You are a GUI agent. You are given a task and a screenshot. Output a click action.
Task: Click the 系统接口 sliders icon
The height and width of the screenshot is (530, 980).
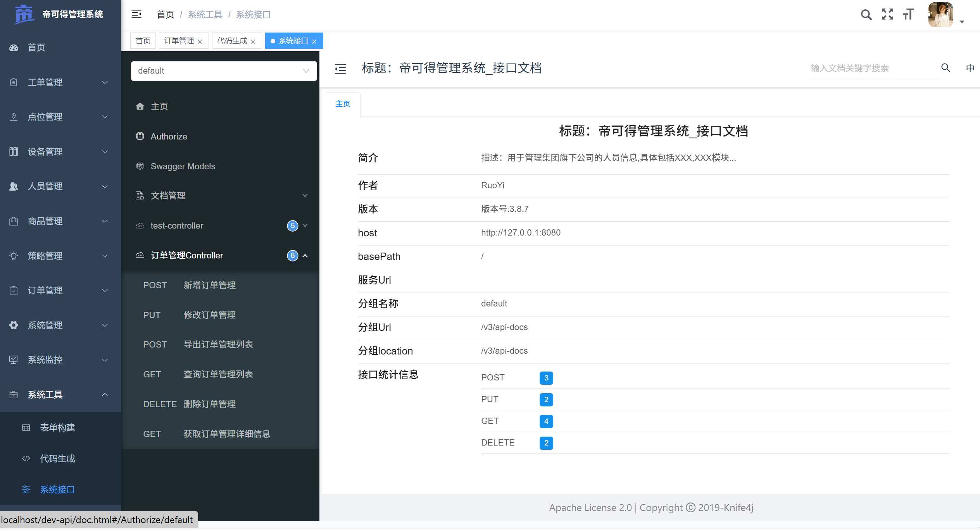(26, 490)
